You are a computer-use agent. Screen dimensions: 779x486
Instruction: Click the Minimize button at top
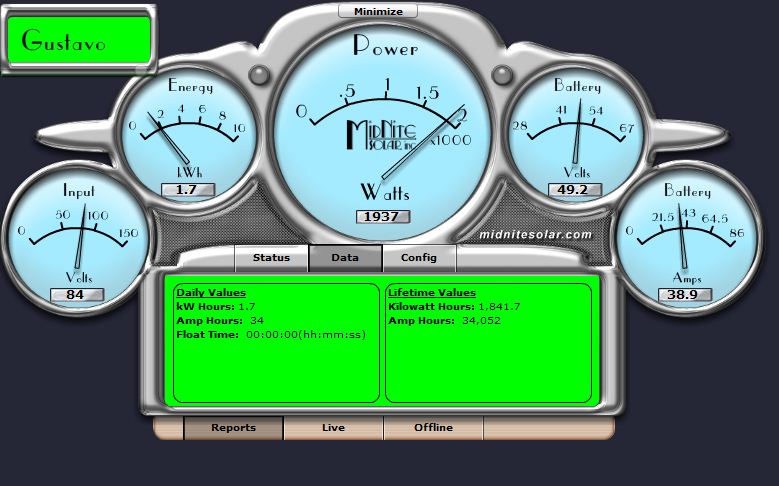[378, 11]
